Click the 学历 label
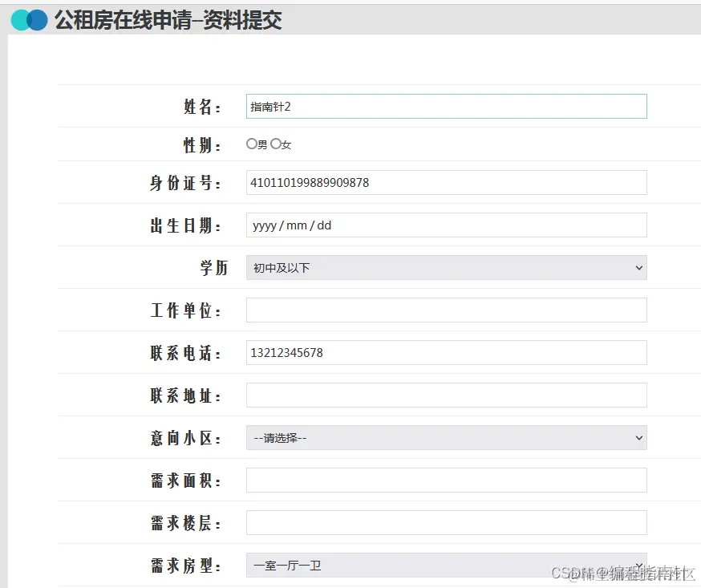The width and height of the screenshot is (701, 588). 214,268
